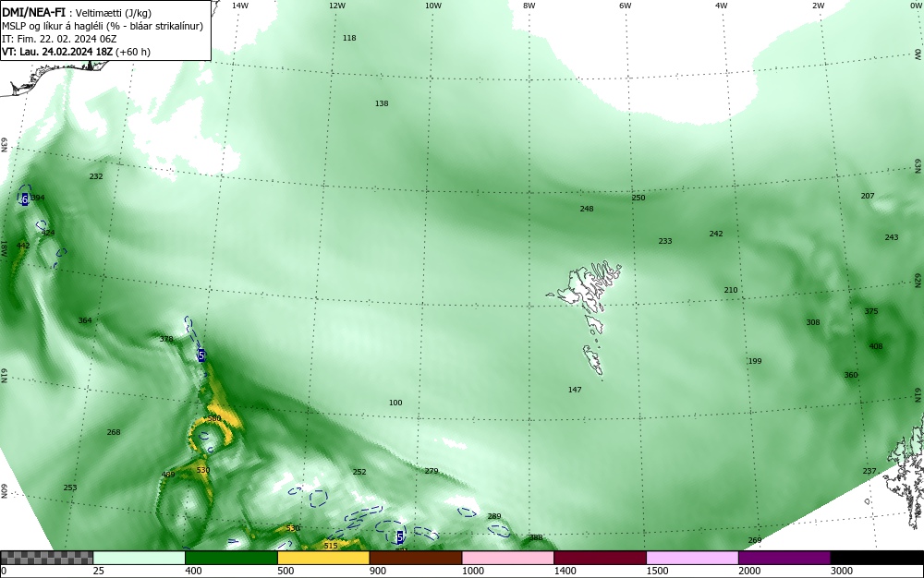The image size is (924, 578).
Task: Click the CAPE value 252
Action: click(x=359, y=472)
